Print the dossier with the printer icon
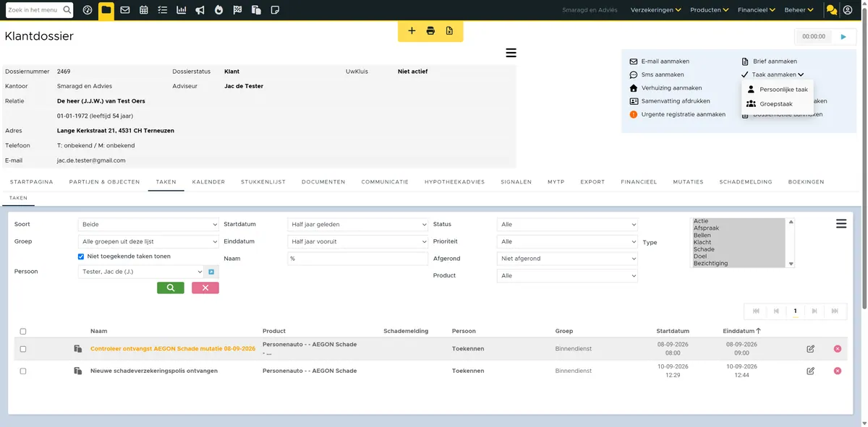 tap(430, 30)
